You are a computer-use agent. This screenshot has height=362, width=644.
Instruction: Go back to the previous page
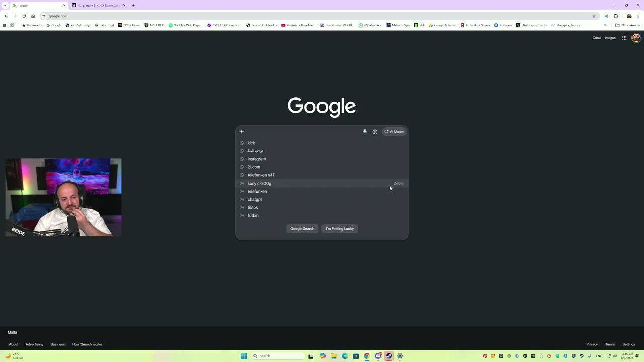(6, 16)
